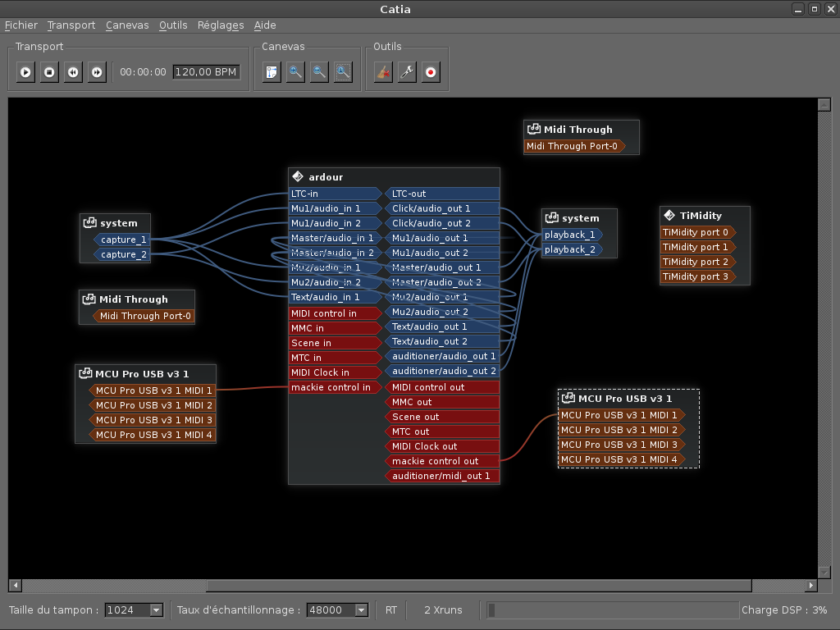Image resolution: width=840 pixels, height=630 pixels.
Task: Click the Mu1/audio_in 1 port
Action: point(336,208)
